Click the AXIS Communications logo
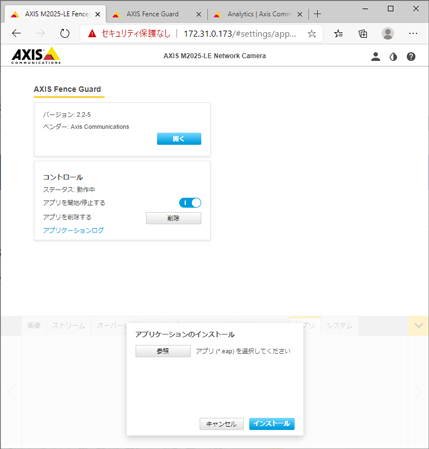The image size is (429, 449). tap(36, 55)
